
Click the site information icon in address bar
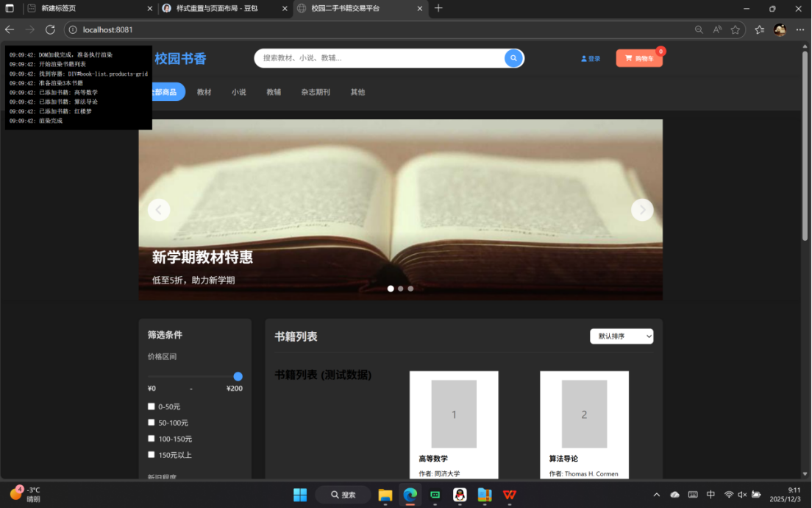(73, 29)
